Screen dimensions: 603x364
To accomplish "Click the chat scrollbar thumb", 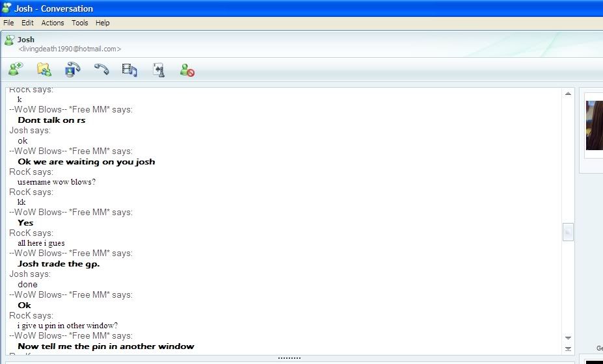I will pos(568,232).
